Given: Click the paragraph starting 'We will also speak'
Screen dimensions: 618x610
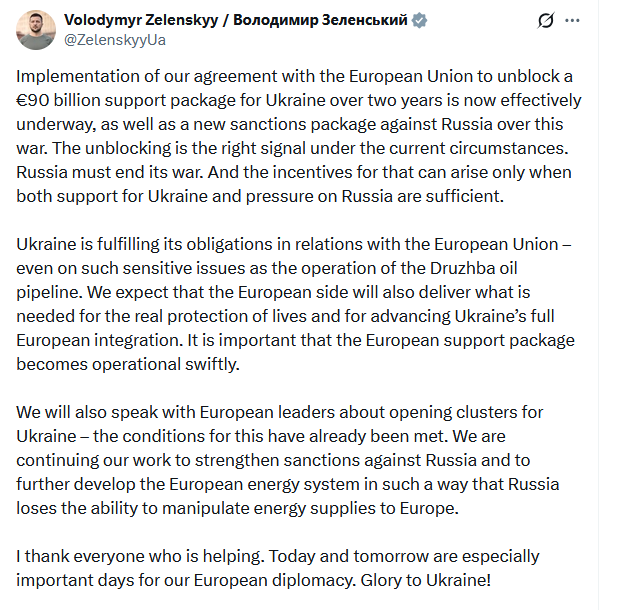Looking at the screenshot, I should click(x=300, y=462).
